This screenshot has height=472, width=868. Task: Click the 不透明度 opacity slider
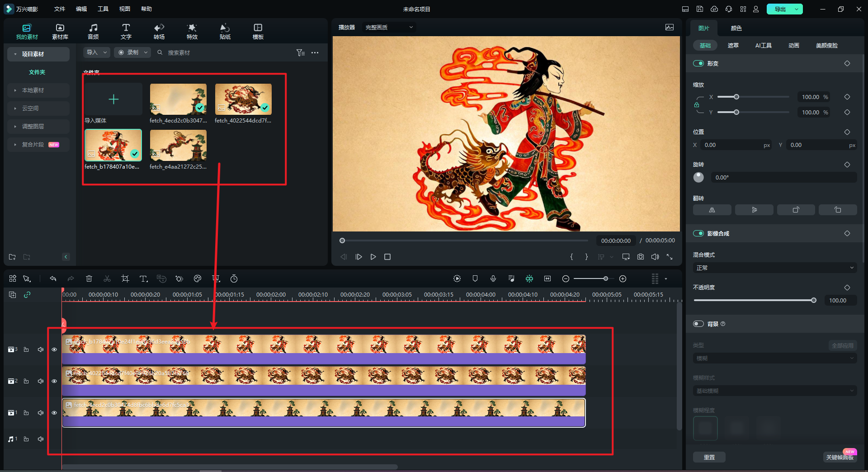pyautogui.click(x=754, y=301)
